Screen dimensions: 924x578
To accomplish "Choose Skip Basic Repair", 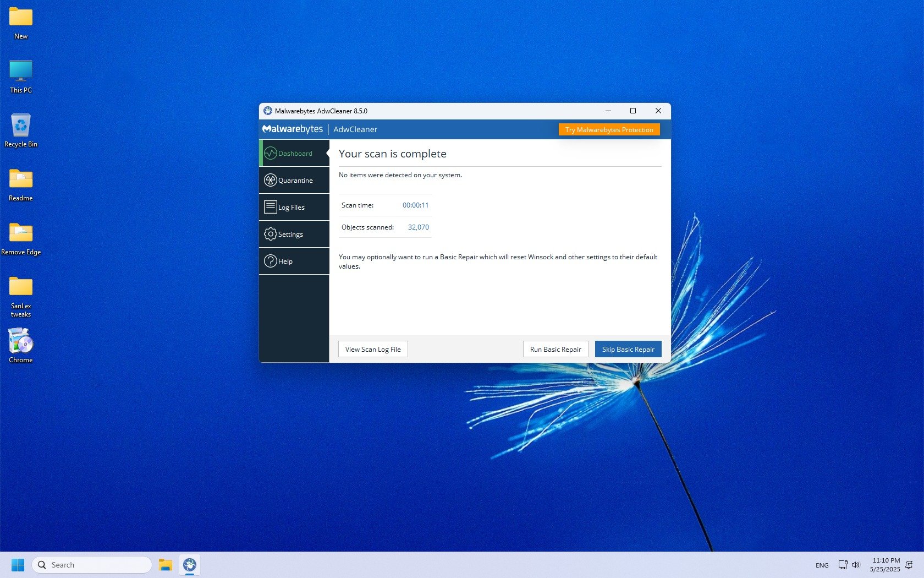I will click(x=628, y=349).
